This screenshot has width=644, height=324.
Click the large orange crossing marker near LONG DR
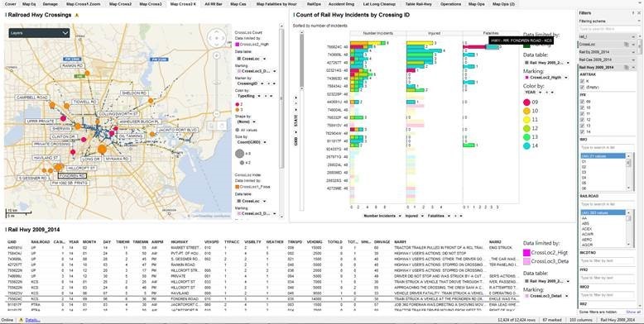coord(102,150)
